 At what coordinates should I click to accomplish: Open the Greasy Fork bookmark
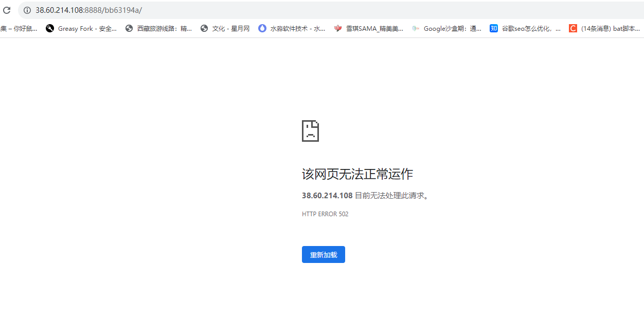[x=81, y=29]
